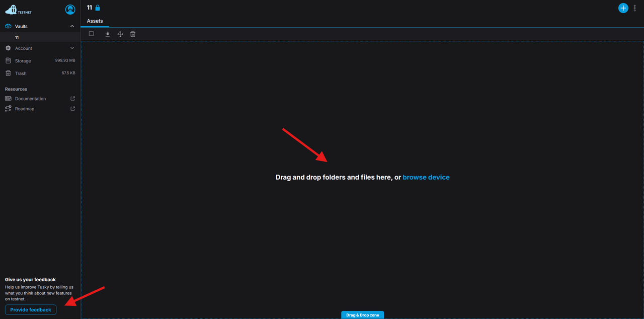Viewport: 644px width, 319px height.
Task: Click the Storage icon
Action: (8, 61)
